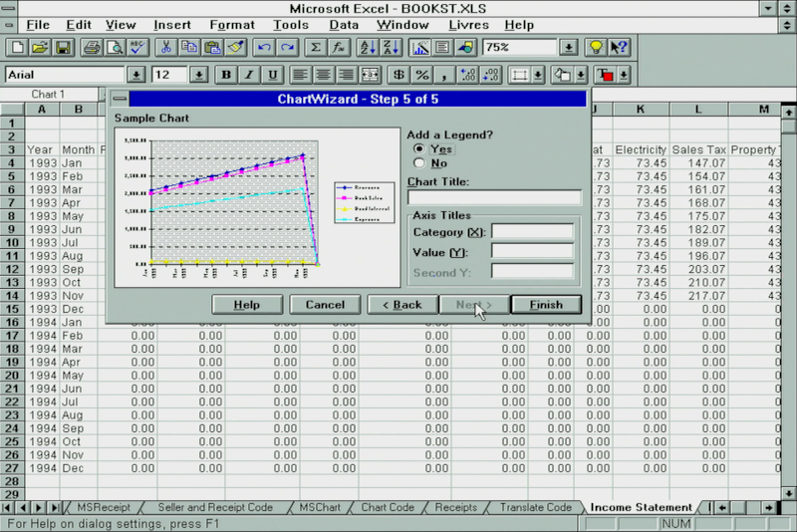Click the Save diskette icon
797x532 pixels.
point(62,47)
